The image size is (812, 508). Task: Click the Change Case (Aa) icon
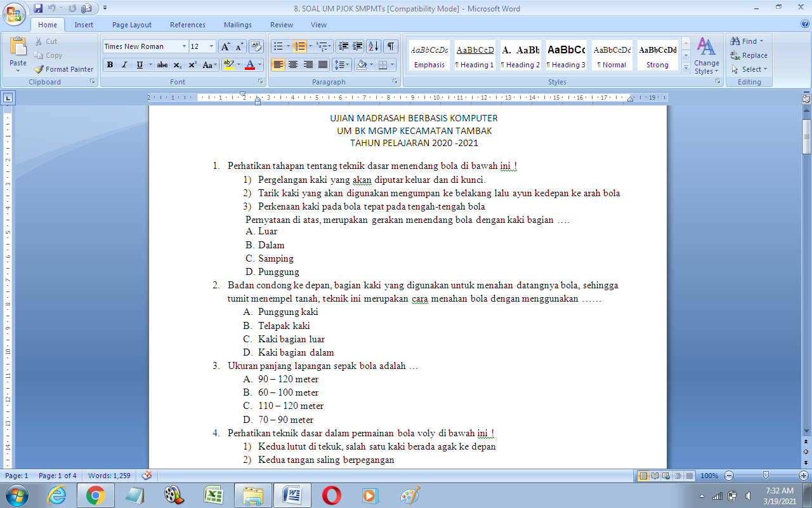click(x=209, y=65)
